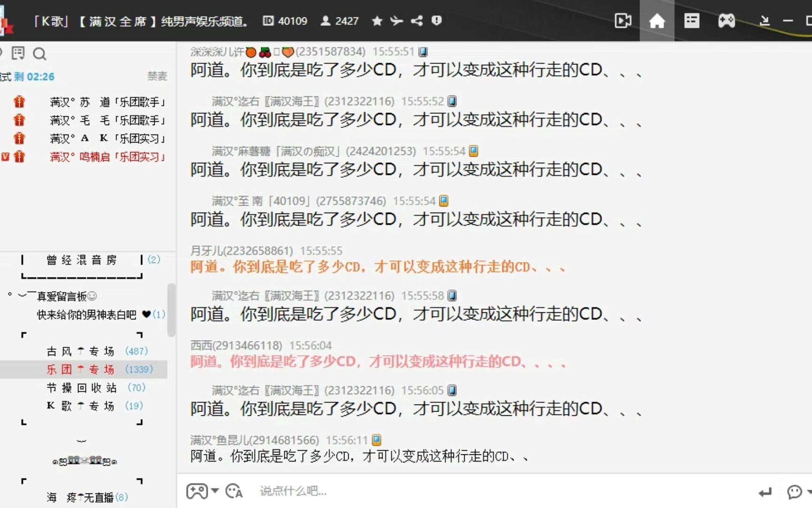Click the share channel icon

click(x=417, y=21)
